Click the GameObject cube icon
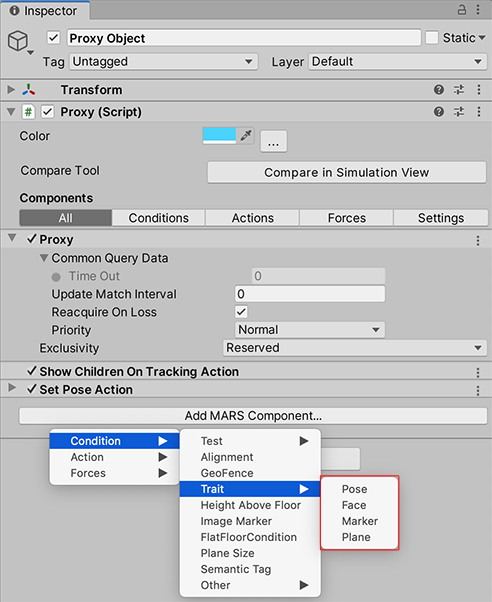 [18, 40]
